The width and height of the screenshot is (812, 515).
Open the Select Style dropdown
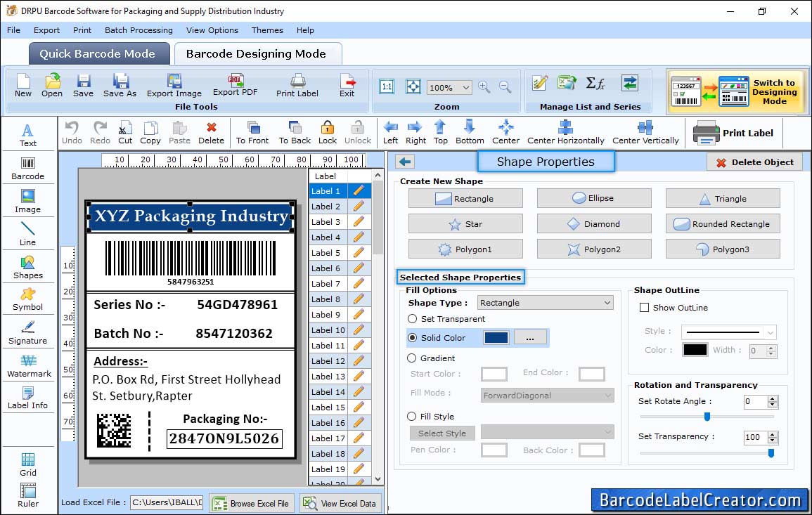click(x=548, y=431)
